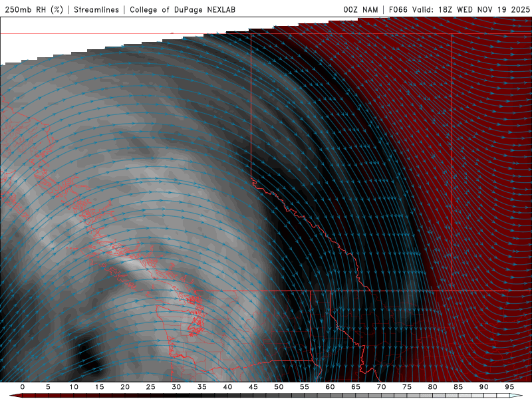Click the colorbar label "20"

coord(125,387)
